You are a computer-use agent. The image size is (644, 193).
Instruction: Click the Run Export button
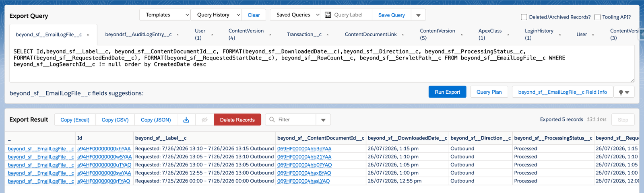(447, 92)
